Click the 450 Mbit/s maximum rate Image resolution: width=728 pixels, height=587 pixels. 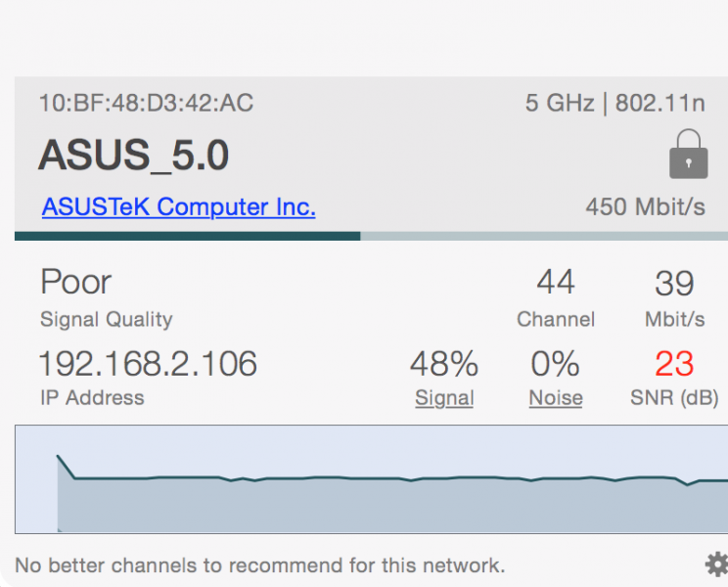[645, 207]
